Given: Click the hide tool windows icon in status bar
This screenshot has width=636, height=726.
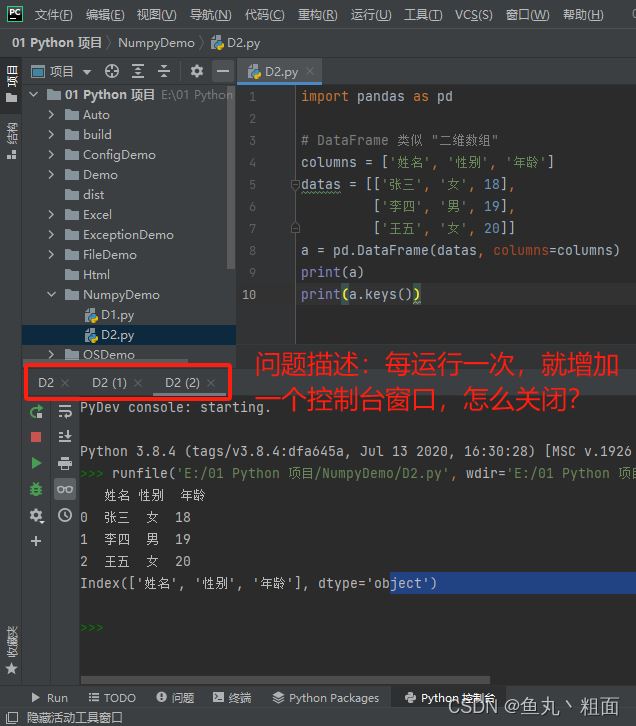Looking at the screenshot, I should point(11,718).
